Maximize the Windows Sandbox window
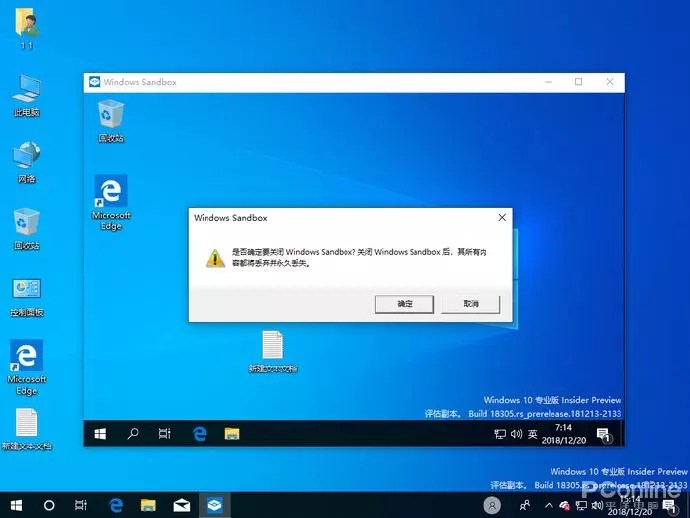The height and width of the screenshot is (518, 690). coord(579,82)
